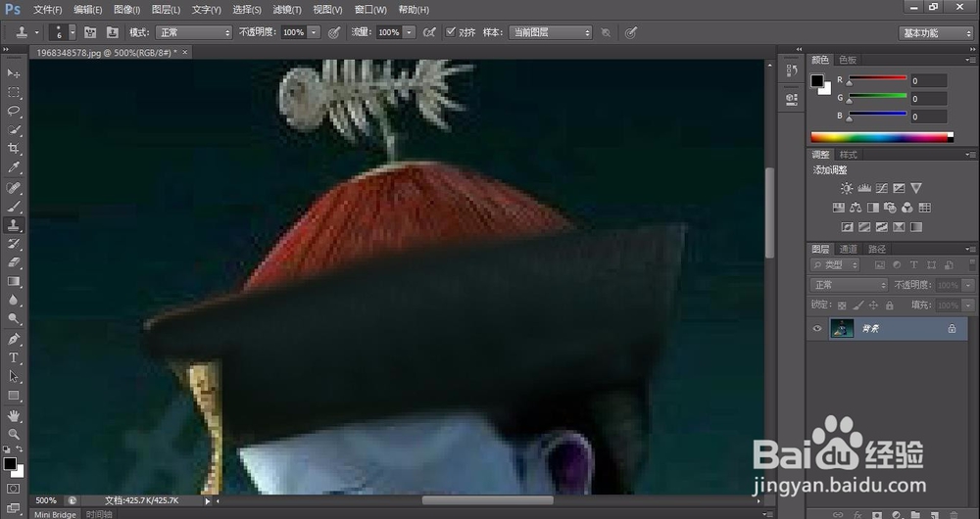Image resolution: width=980 pixels, height=519 pixels.
Task: Select the Clone Stamp tool in toolbox
Action: 13,225
